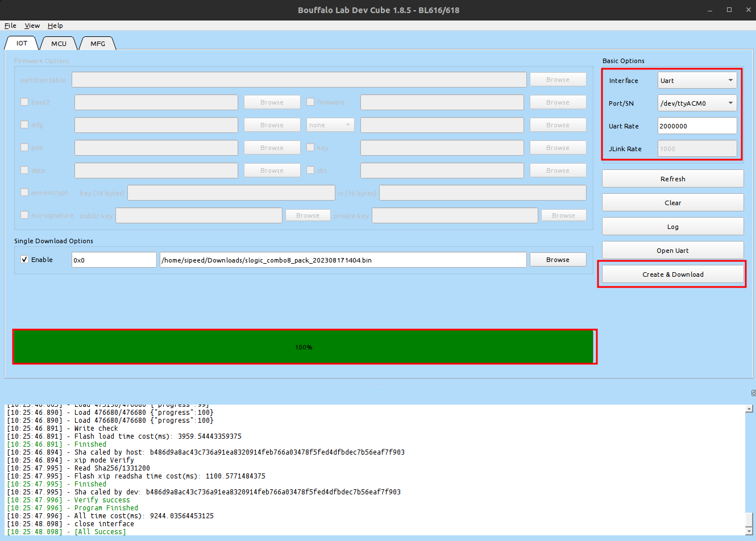This screenshot has height=541, width=756.
Task: Click the 'Sha caled by host' log line
Action: tap(206, 452)
